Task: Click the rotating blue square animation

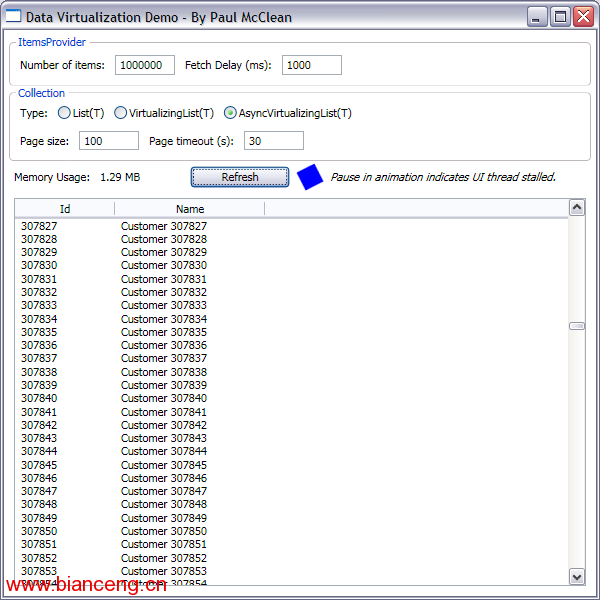Action: [x=310, y=177]
